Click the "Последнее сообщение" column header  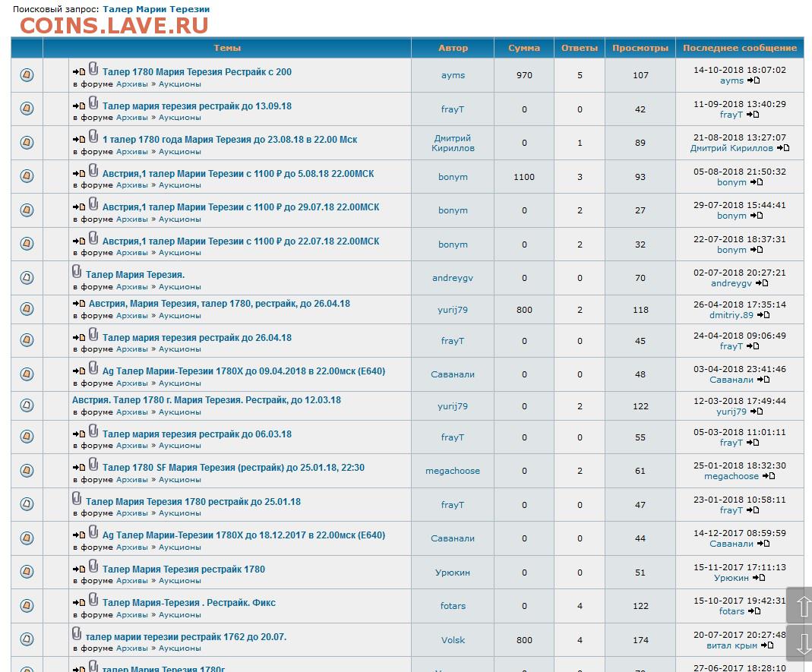[740, 48]
